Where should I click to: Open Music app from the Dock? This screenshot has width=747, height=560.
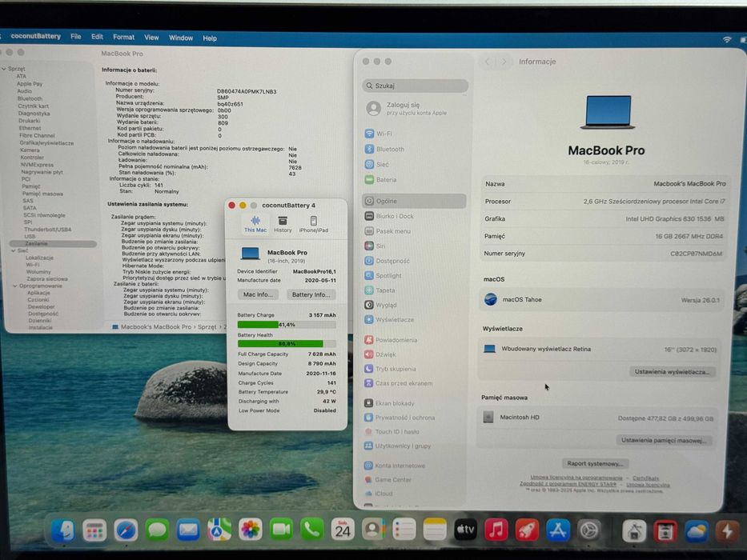point(496,530)
